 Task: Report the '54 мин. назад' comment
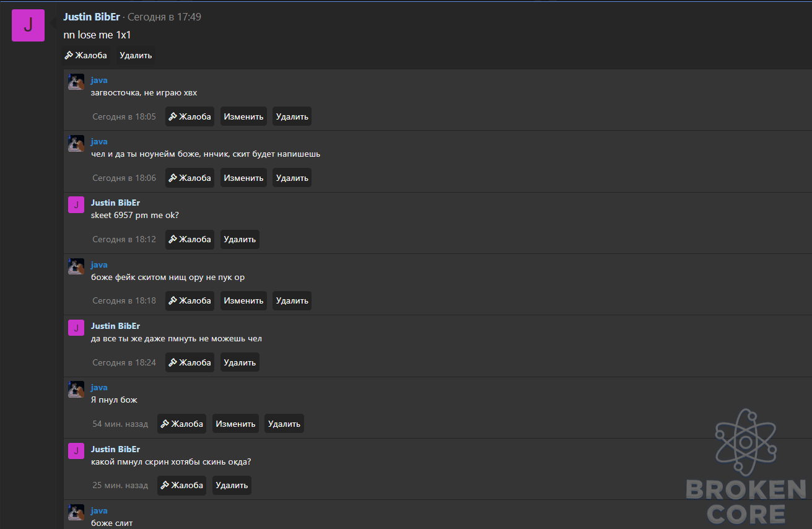coord(181,424)
